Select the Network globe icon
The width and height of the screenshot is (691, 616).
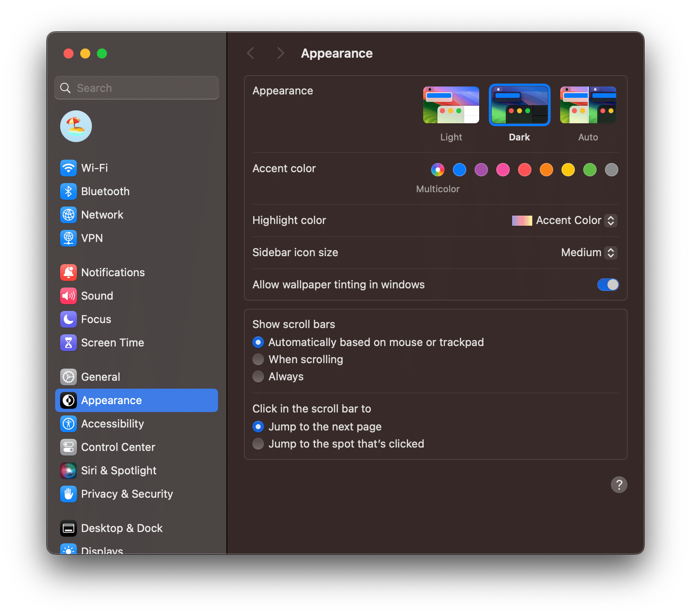click(x=69, y=215)
